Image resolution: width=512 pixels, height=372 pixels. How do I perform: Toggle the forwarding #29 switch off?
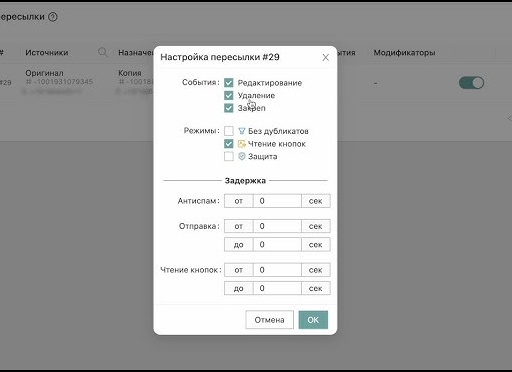[471, 83]
